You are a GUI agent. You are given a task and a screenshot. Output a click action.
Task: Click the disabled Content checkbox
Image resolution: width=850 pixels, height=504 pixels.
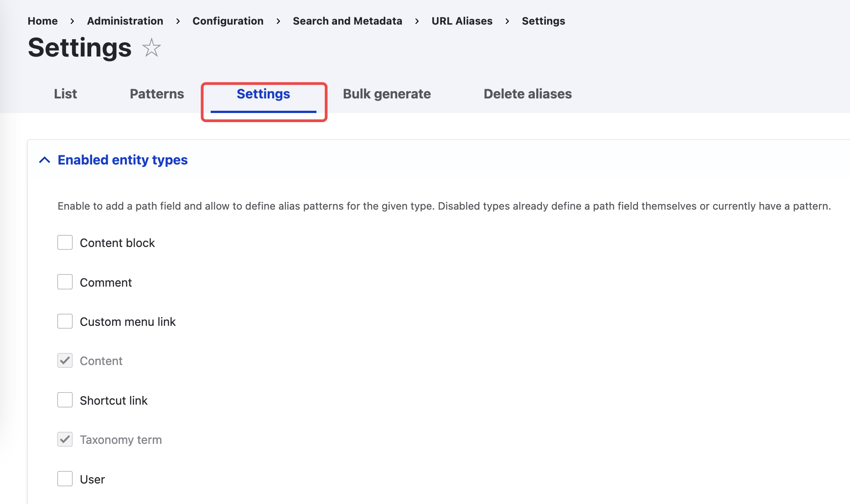(65, 360)
